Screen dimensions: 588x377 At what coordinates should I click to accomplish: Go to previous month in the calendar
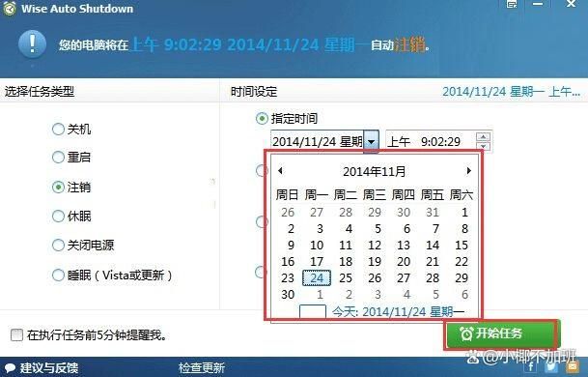[x=280, y=171]
